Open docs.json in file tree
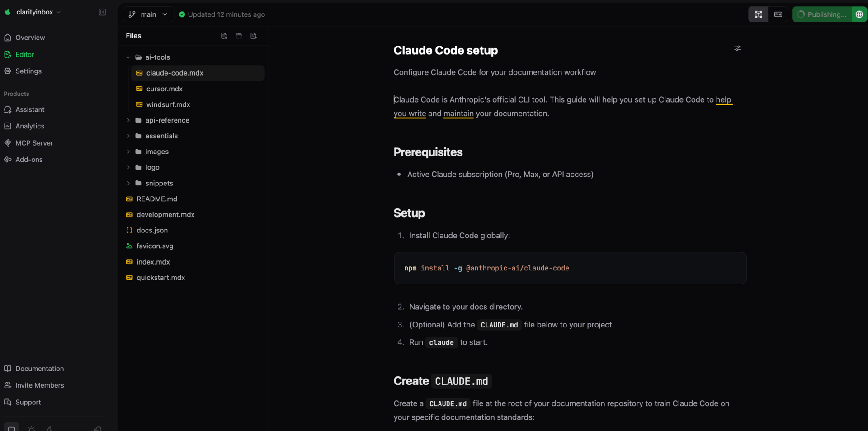 click(x=152, y=230)
